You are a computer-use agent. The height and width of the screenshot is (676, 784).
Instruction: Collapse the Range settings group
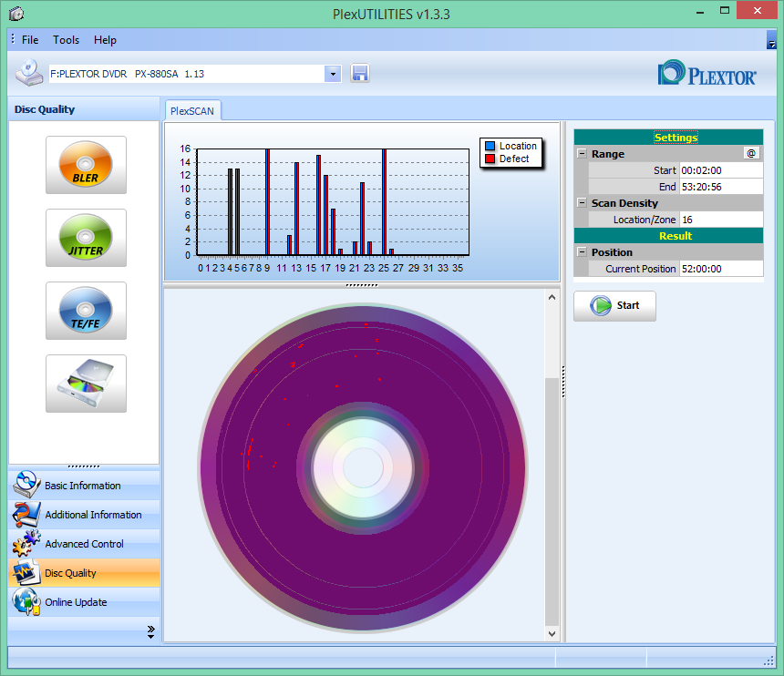pyautogui.click(x=582, y=153)
